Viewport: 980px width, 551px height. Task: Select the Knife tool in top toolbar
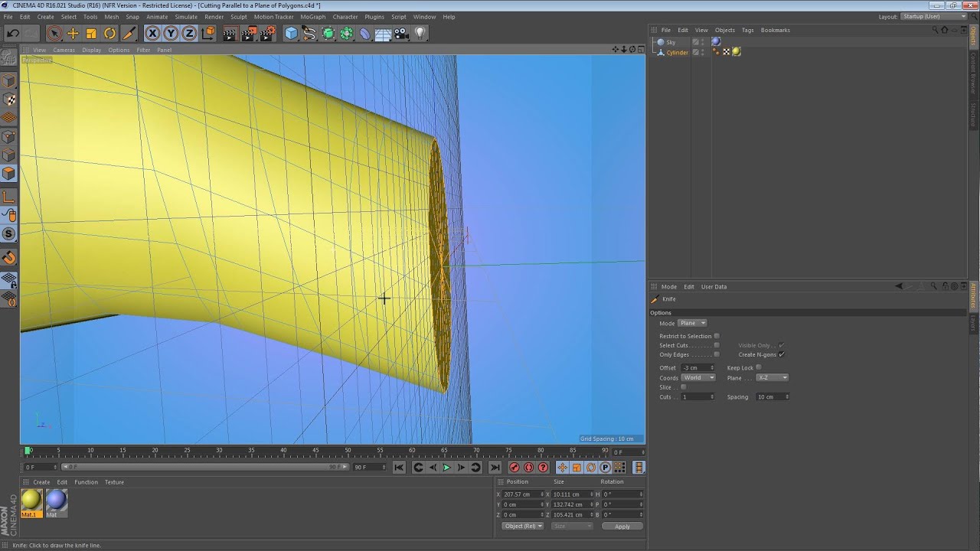tap(129, 33)
